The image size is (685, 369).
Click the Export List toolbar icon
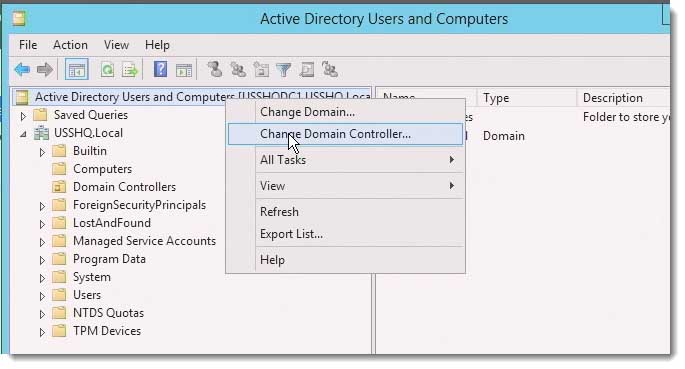[x=130, y=69]
